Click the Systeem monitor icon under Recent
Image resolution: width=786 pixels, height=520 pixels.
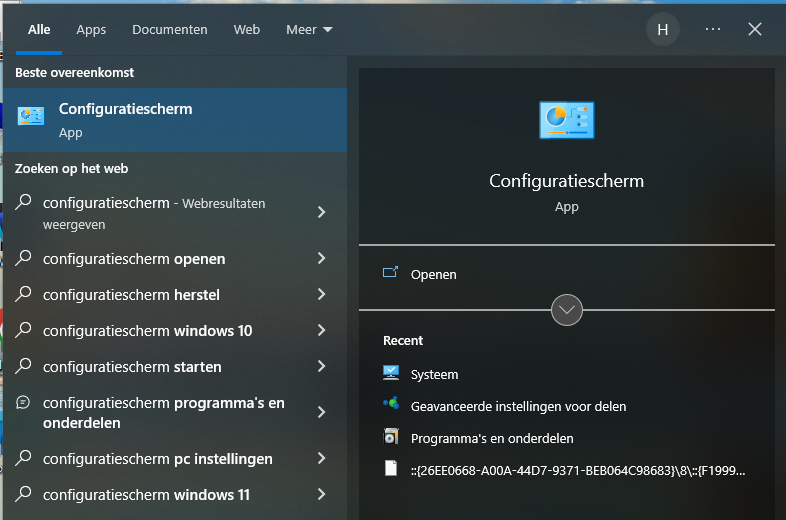391,373
